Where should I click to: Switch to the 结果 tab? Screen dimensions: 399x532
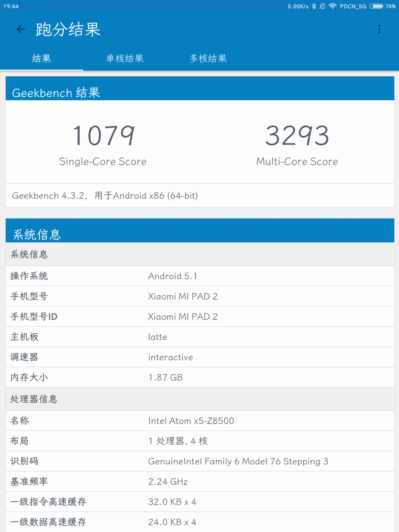(x=42, y=59)
